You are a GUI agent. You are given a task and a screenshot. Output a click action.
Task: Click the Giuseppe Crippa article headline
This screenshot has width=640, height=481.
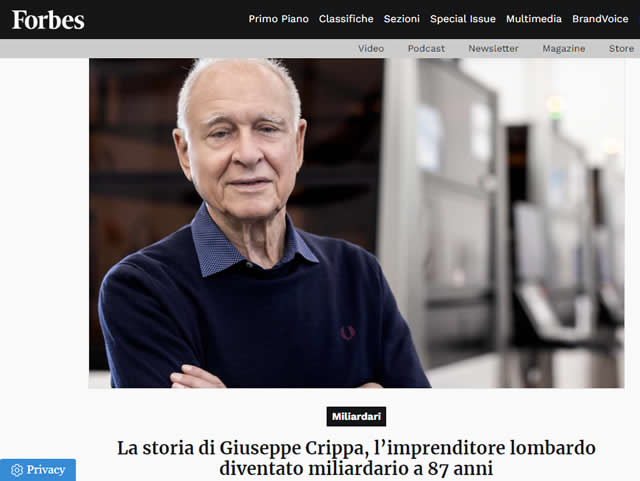(356, 458)
